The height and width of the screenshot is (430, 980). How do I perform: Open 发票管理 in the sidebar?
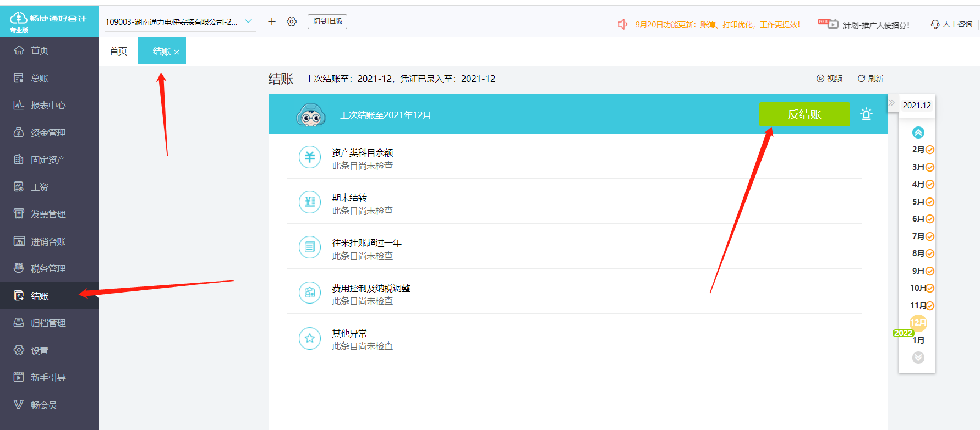click(48, 214)
